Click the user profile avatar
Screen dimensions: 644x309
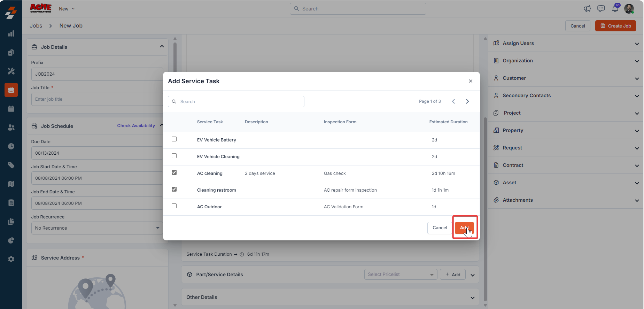[x=629, y=9]
